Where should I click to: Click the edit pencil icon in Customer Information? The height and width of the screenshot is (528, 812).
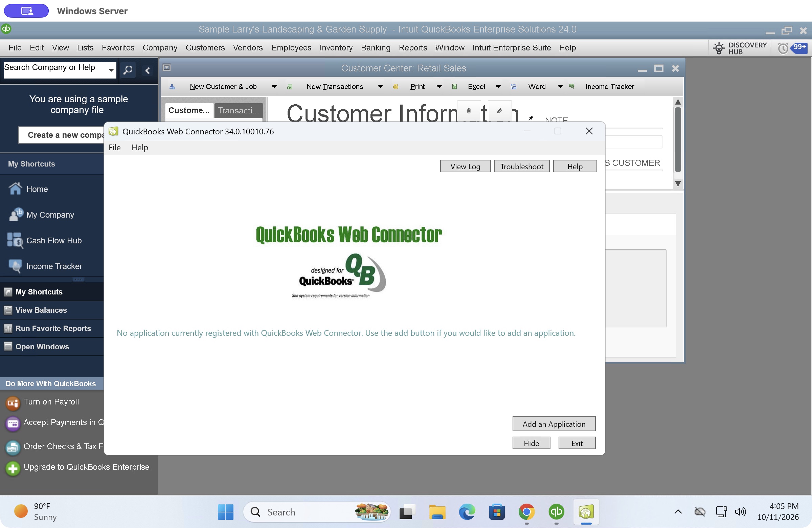point(499,111)
